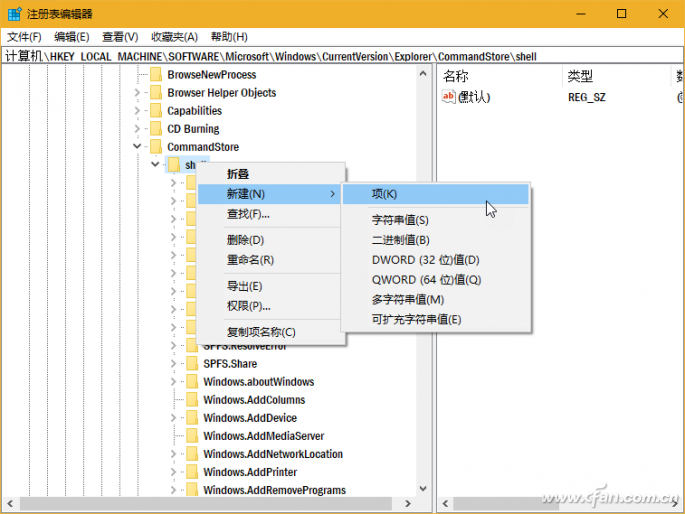Select QWORD (64 位)值(Q) in submenu
This screenshot has height=514, width=685.
pos(436,280)
